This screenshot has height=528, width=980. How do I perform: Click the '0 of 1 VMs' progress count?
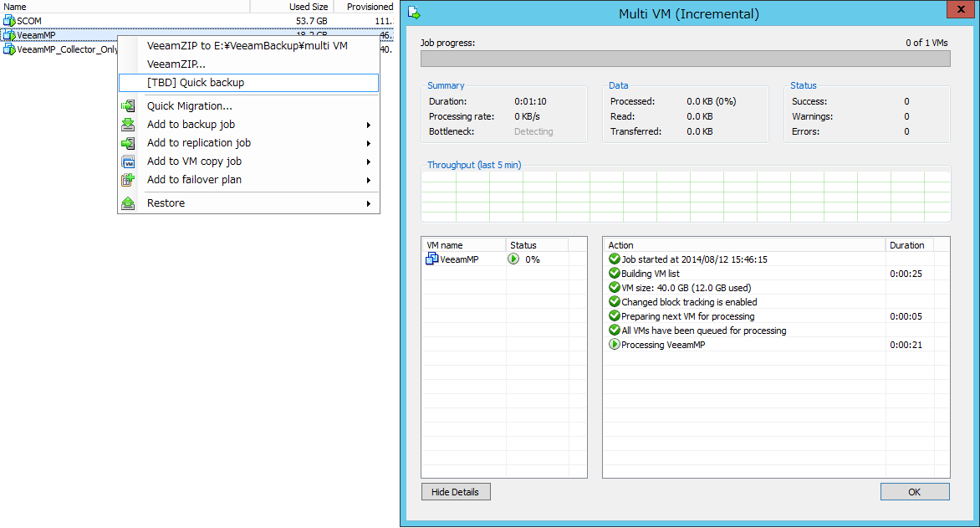point(926,43)
